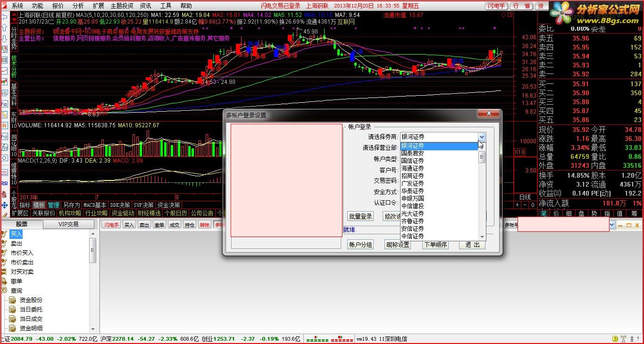Click 卖出 in the trade tree

17,243
